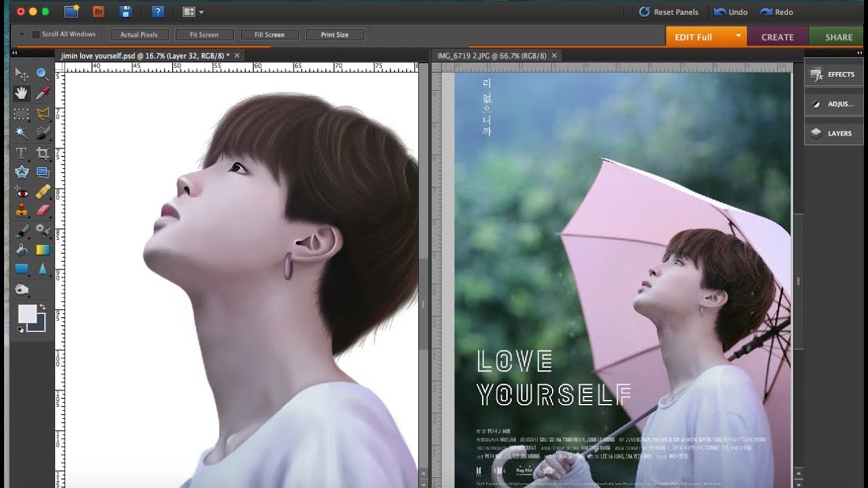Close the jimin love yourself.psd tab
Viewport: 868px width, 488px height.
(x=237, y=56)
